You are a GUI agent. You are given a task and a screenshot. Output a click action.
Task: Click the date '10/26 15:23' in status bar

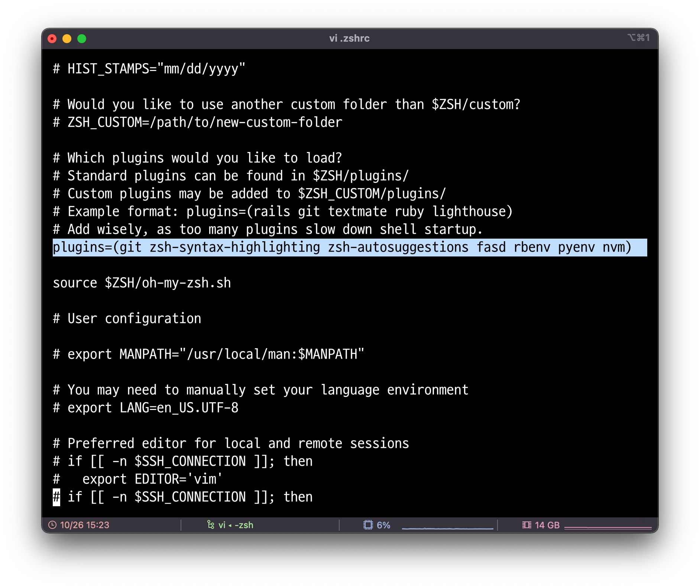coord(85,525)
